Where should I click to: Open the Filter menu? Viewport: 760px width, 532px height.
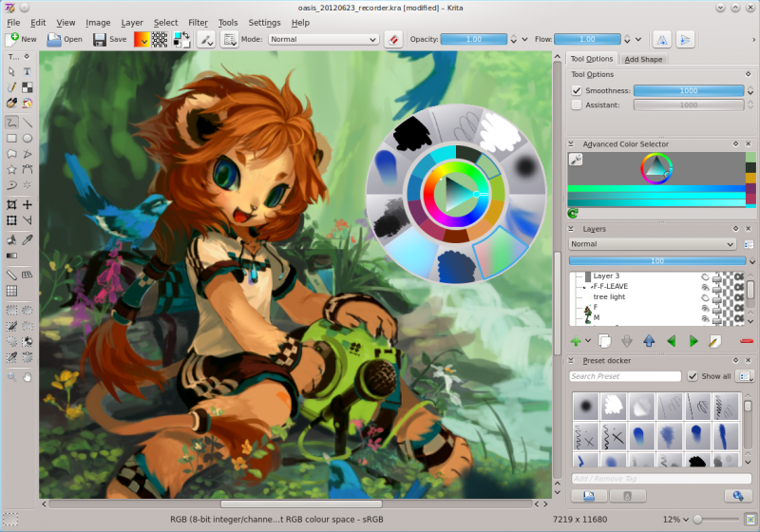click(198, 23)
